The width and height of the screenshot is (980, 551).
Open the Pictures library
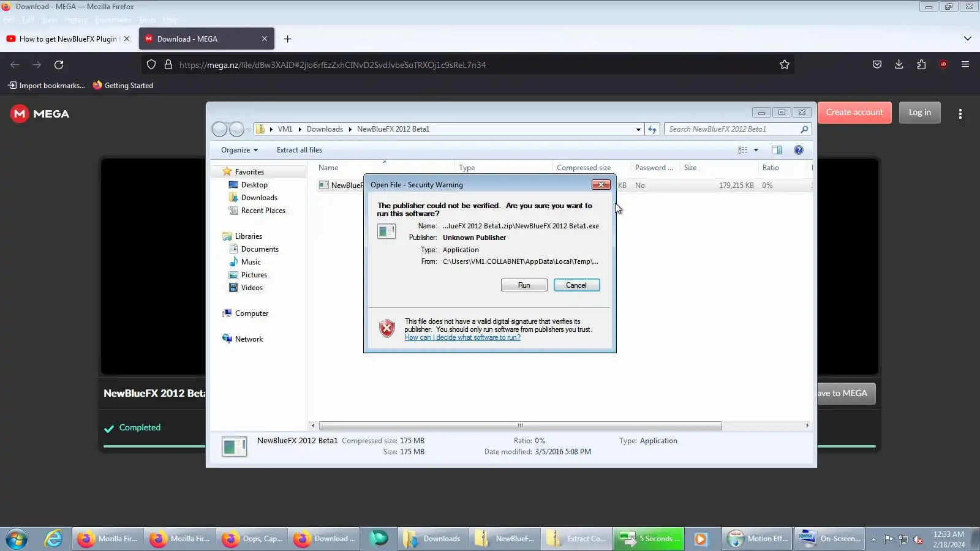254,275
